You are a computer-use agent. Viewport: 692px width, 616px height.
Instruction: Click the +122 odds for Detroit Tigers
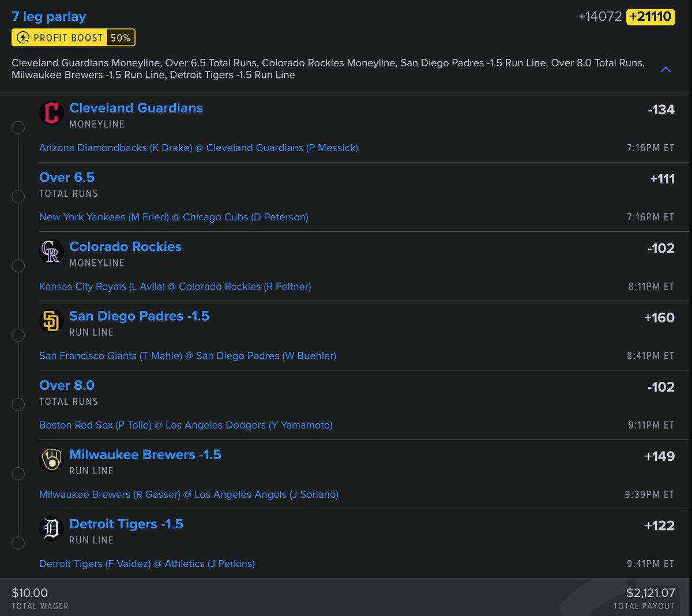[x=660, y=525]
